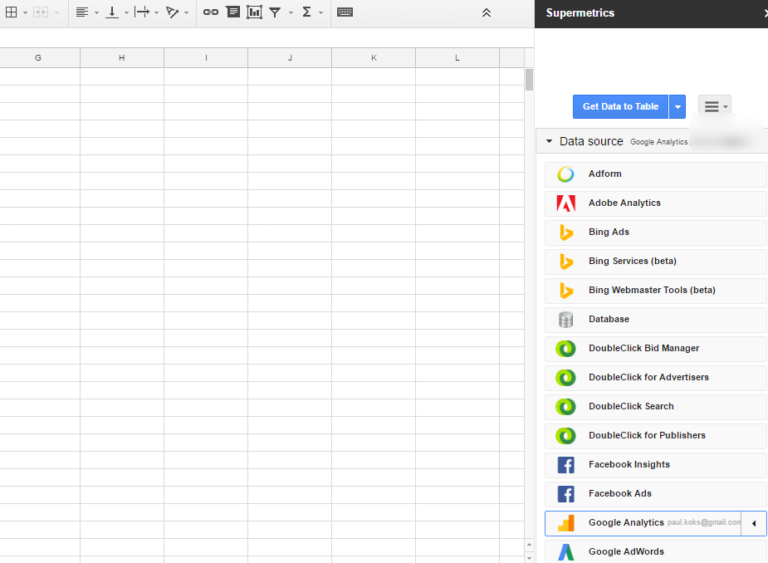Select column G header
Image resolution: width=768 pixels, height=563 pixels.
coord(38,58)
